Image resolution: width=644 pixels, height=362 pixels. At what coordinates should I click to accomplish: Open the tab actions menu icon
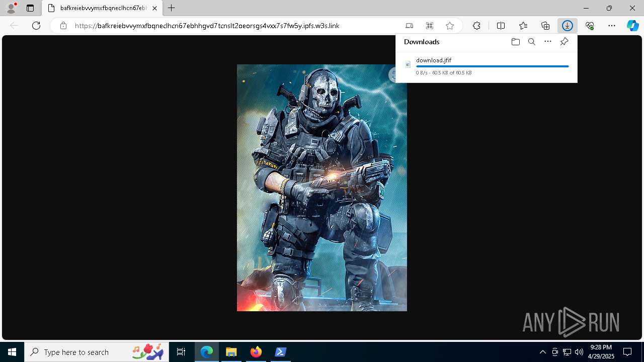tap(30, 8)
